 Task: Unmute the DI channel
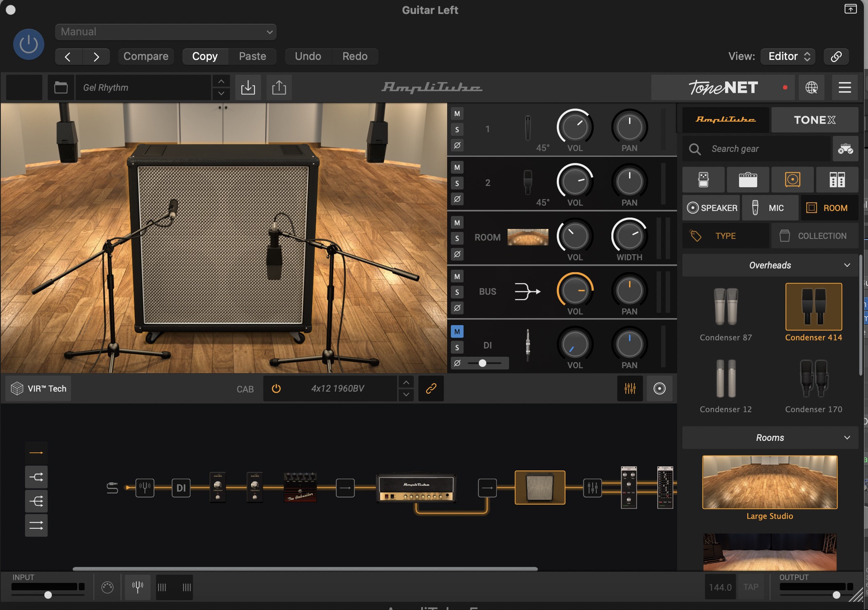(457, 332)
